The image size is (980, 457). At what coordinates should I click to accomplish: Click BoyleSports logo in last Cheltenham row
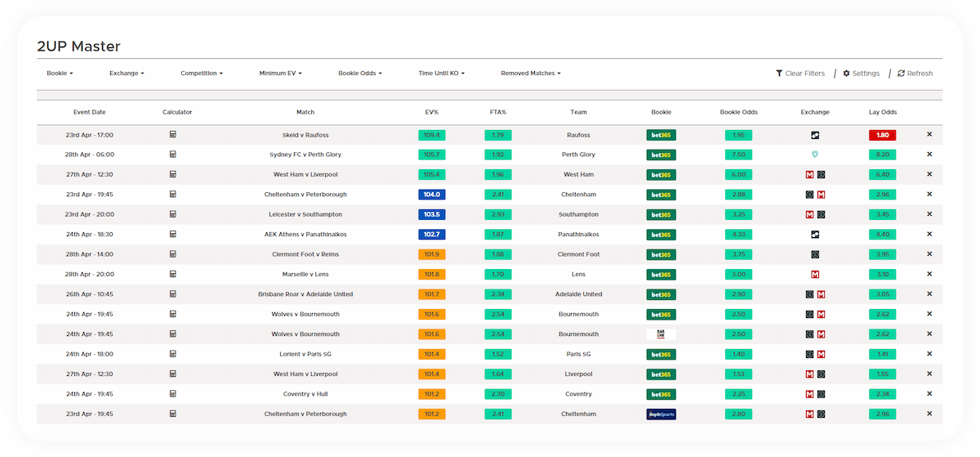click(661, 414)
